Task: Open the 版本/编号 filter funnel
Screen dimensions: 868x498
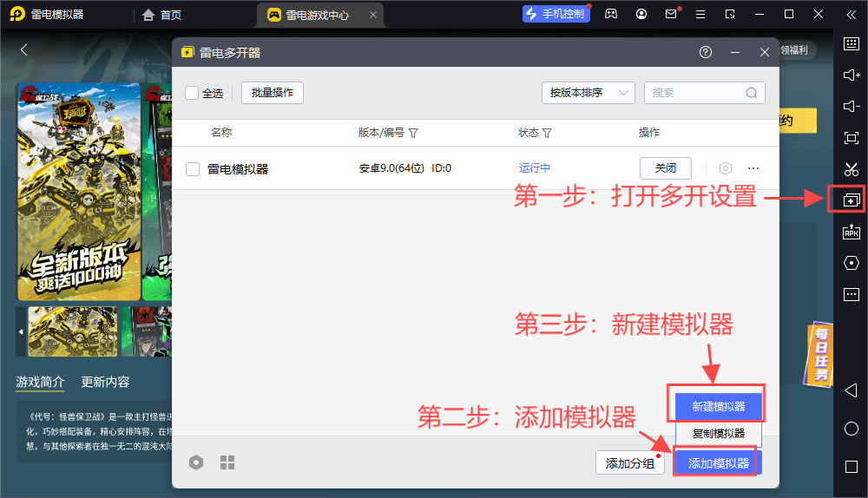Action: [413, 133]
